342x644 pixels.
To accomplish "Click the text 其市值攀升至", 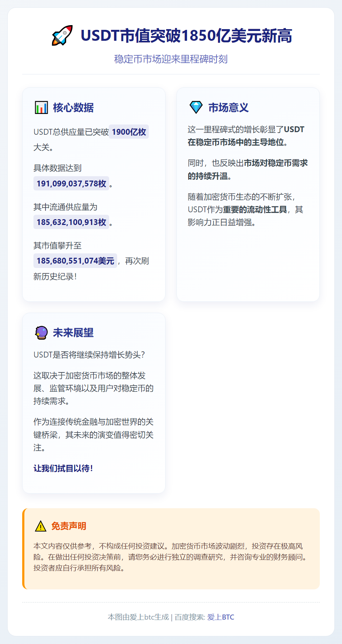I will [57, 245].
